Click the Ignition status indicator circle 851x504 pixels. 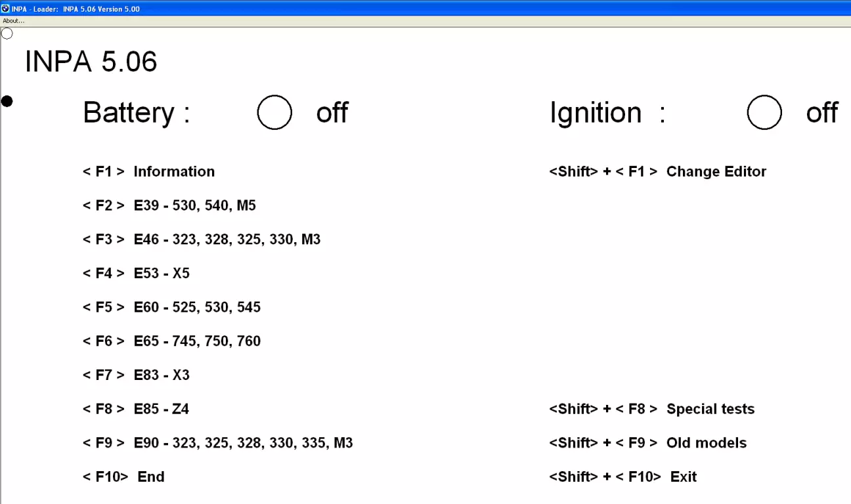click(764, 112)
